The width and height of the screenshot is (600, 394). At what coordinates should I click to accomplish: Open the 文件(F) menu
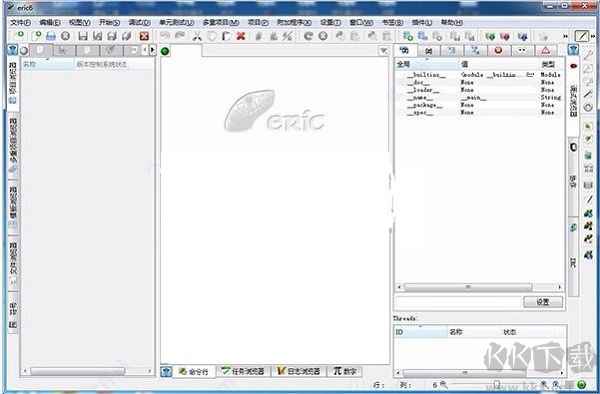[x=20, y=23]
